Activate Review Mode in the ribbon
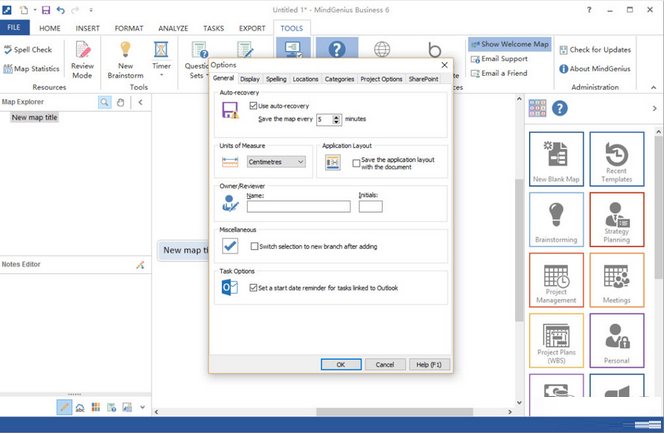Viewport: 665px width, 434px height. click(82, 58)
